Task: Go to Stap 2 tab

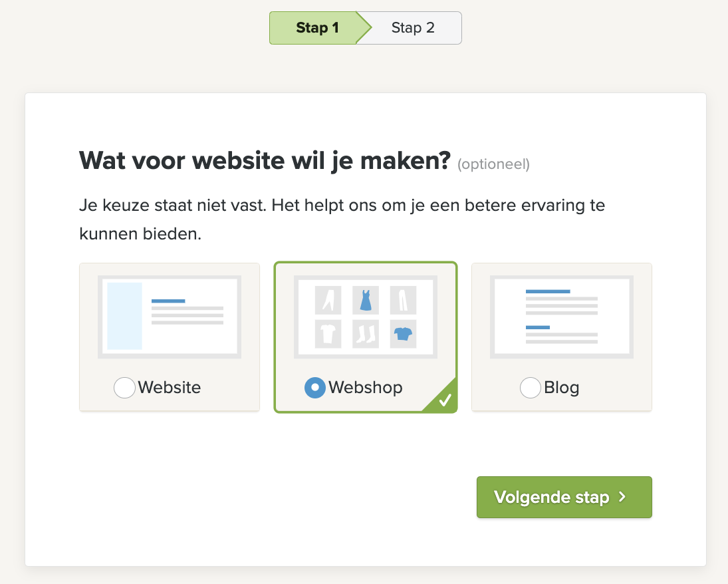Action: tap(413, 28)
